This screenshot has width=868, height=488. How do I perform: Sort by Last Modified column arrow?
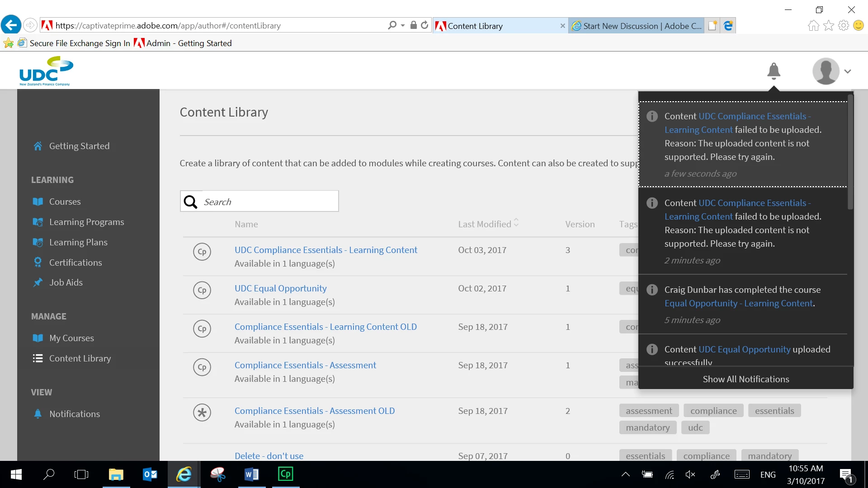[x=516, y=223]
